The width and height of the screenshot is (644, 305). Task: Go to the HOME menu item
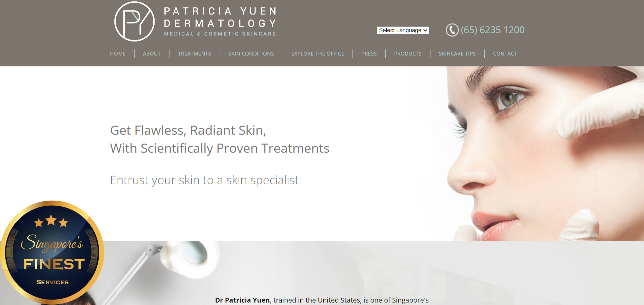[118, 54]
